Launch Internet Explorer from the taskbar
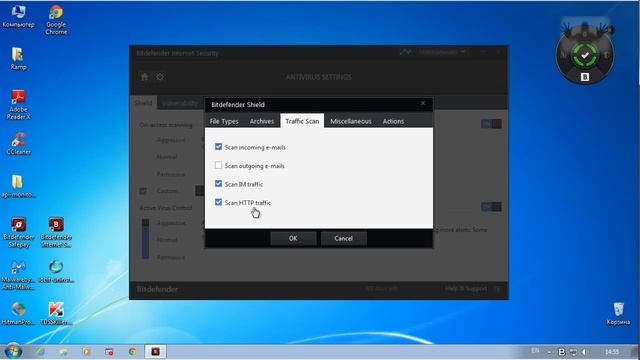Viewport: 640px width, 360px height. pos(40,351)
